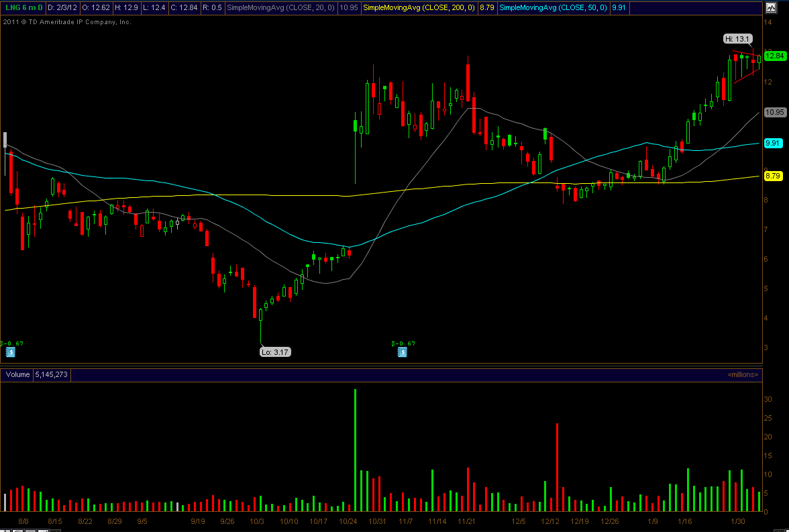Viewport: 789px width, 532px height.
Task: Click the 10/24 date label
Action: click(348, 521)
